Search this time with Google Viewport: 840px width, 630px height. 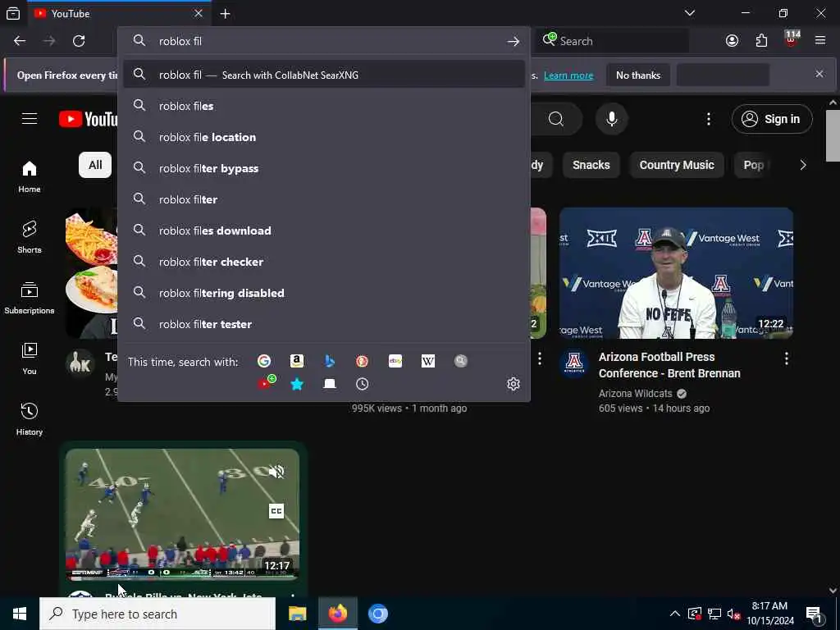[263, 361]
